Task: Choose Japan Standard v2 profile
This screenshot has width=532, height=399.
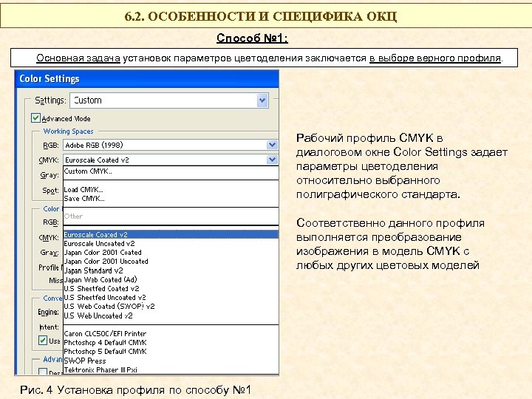Action: click(x=171, y=270)
